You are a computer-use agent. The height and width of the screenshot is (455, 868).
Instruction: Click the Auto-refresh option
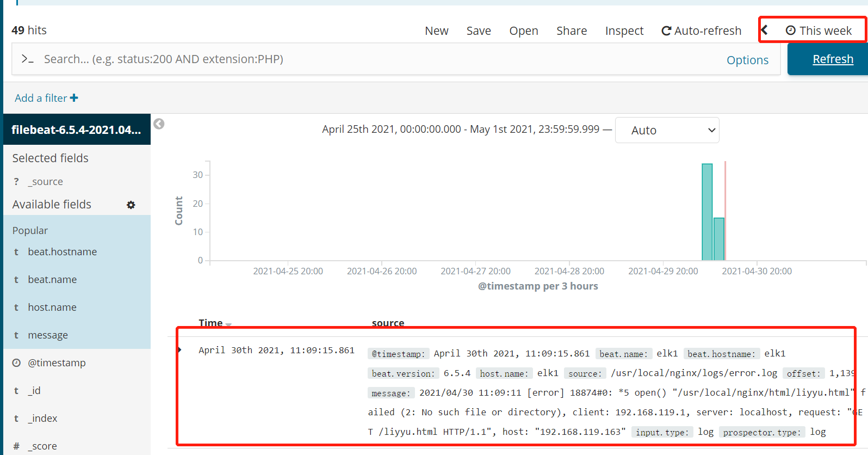701,30
